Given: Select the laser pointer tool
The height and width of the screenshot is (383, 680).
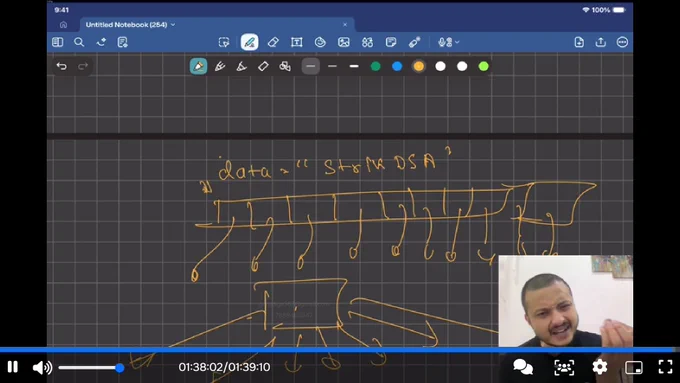Looking at the screenshot, I should click(x=414, y=42).
